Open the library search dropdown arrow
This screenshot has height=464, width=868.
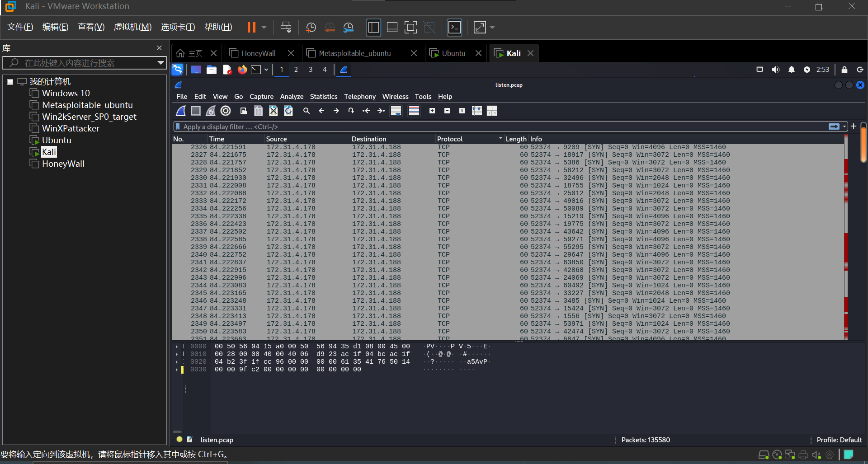click(x=160, y=63)
